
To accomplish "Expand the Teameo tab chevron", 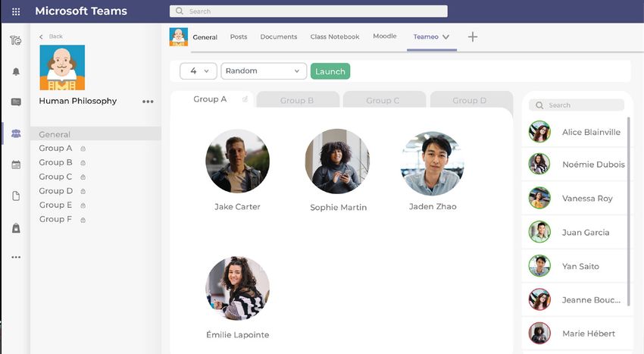I will click(445, 37).
